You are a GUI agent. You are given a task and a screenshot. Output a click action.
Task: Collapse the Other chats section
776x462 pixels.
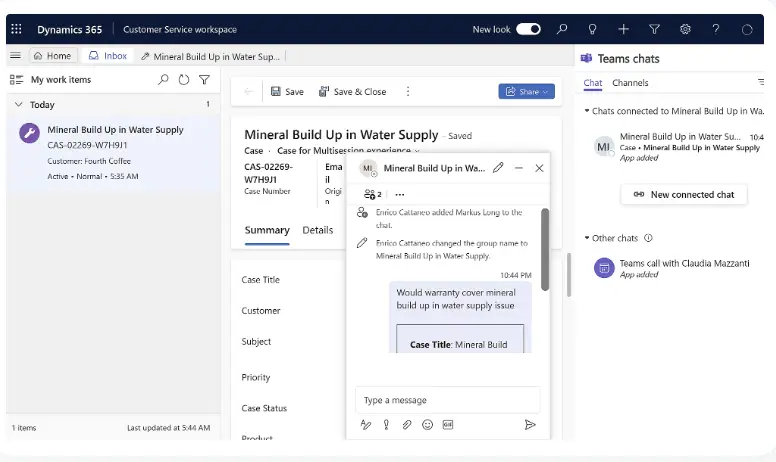(587, 238)
